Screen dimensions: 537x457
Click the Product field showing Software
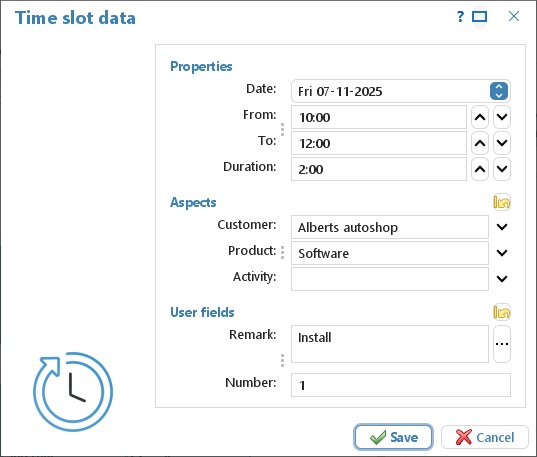pos(390,253)
